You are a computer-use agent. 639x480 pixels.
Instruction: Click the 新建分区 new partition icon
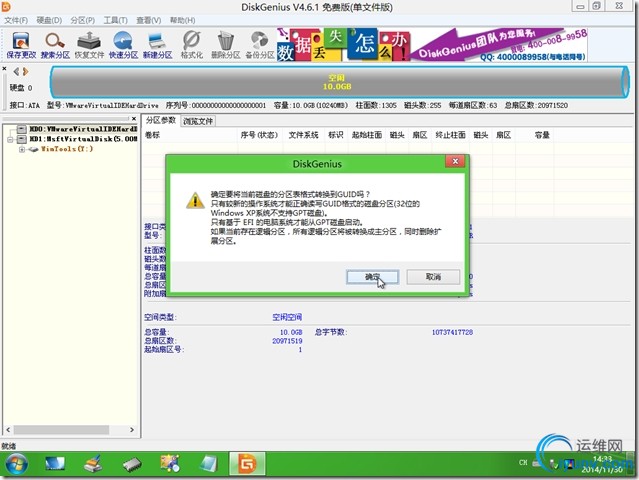point(157,45)
